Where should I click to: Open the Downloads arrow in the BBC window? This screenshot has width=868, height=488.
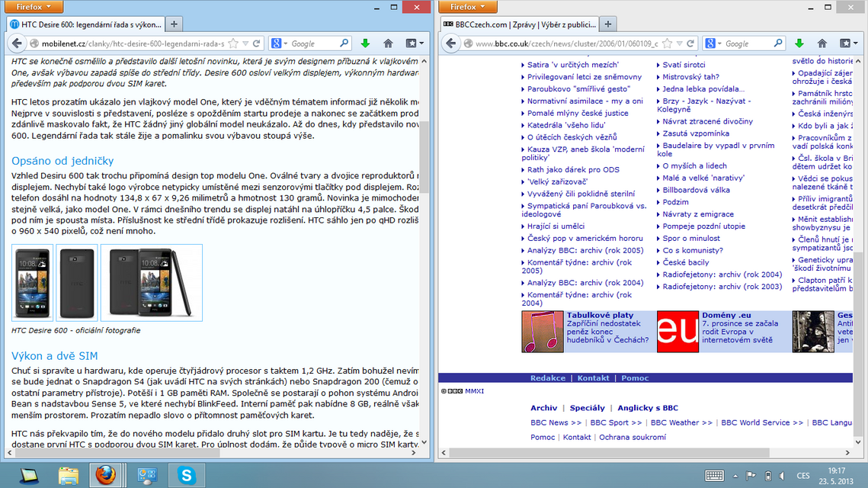coord(799,43)
